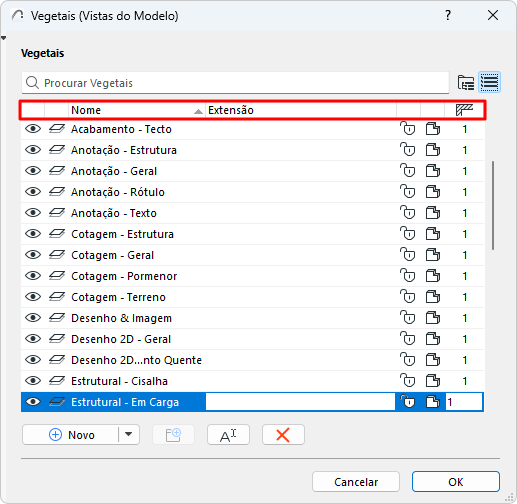Toggle eye icon of Anotação - Geral
Screen dimensions: 517x504
coord(33,171)
